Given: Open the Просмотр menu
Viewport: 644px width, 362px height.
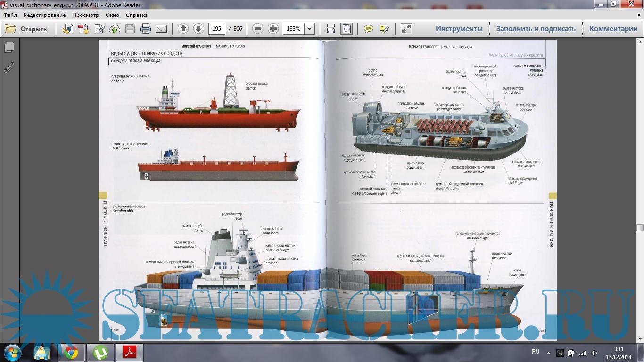Looking at the screenshot, I should pyautogui.click(x=85, y=15).
